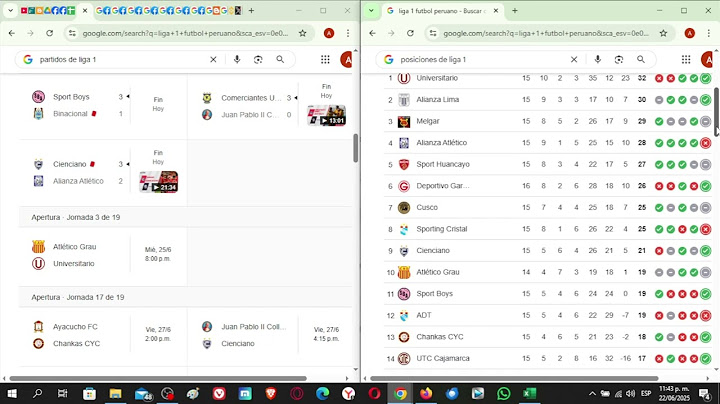Open the Sport Boys vs Binacional match

(103, 105)
